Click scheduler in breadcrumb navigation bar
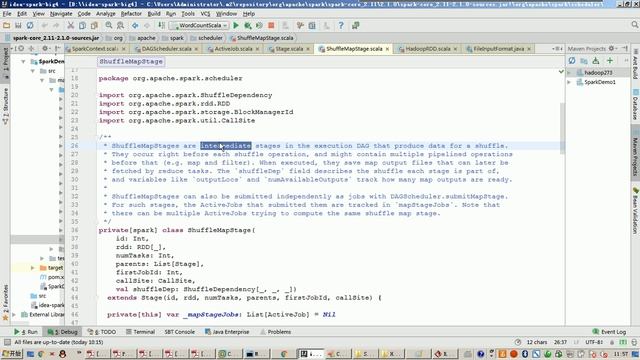Image resolution: width=640 pixels, height=360 pixels. point(206,38)
